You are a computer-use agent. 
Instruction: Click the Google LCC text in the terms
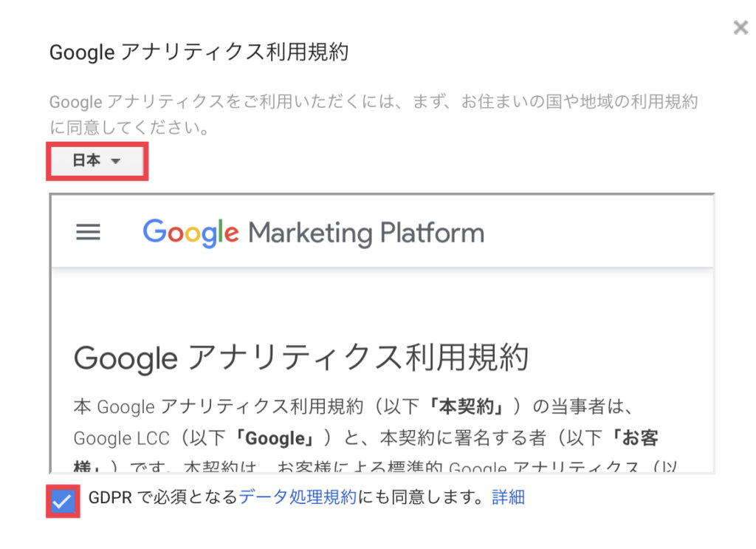click(122, 438)
